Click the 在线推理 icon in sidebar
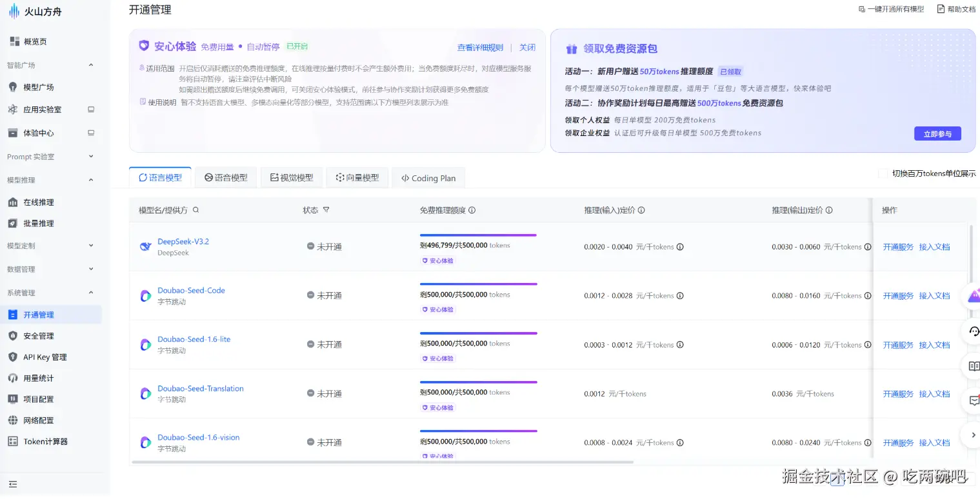The height and width of the screenshot is (499, 980). pyautogui.click(x=12, y=202)
